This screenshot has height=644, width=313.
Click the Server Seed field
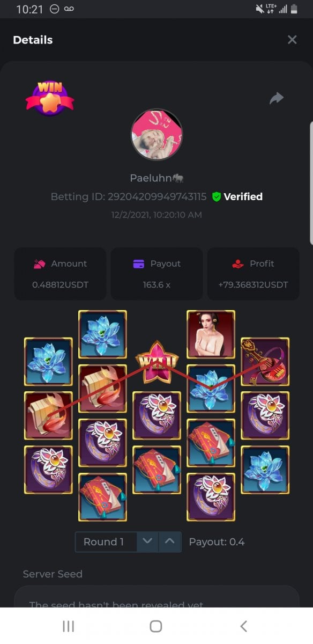156,597
